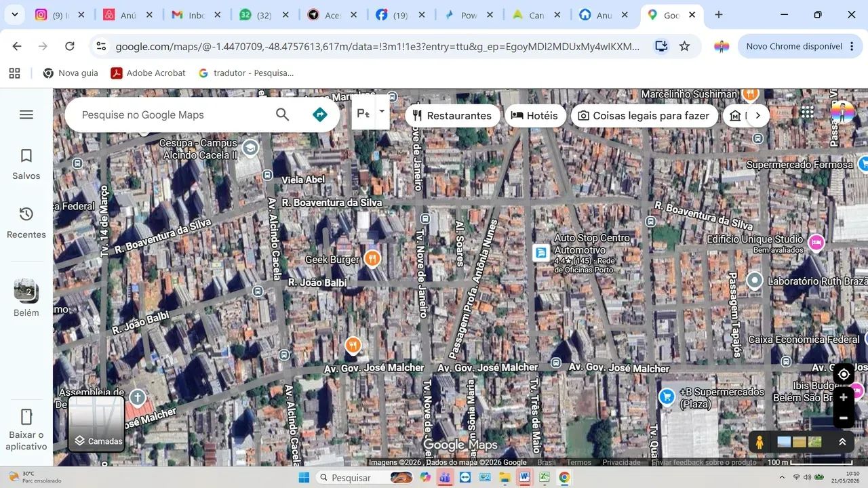Open the language dropdown arrow beside search
868x488 pixels.
(x=382, y=112)
